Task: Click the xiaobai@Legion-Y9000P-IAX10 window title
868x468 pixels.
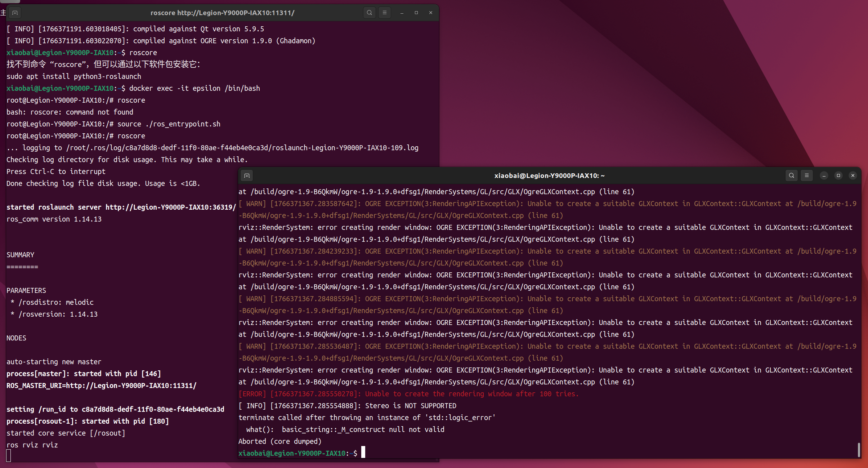Action: (549, 175)
